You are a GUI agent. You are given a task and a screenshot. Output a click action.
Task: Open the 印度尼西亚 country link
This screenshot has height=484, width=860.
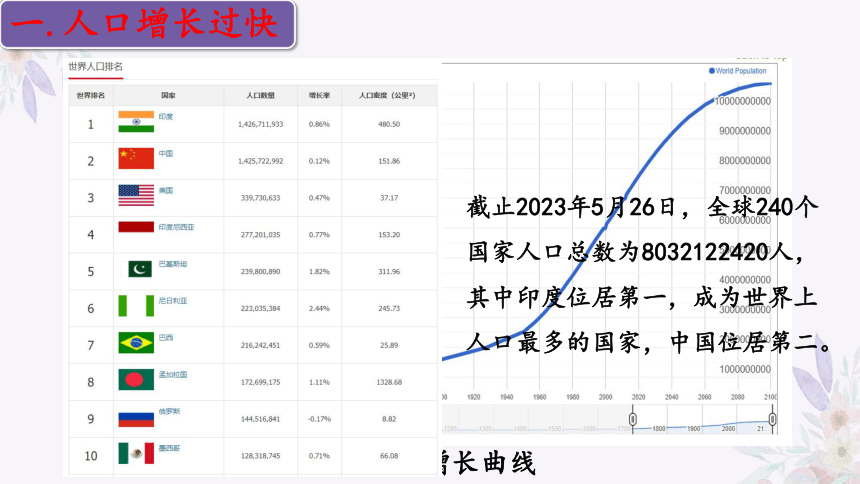click(177, 227)
